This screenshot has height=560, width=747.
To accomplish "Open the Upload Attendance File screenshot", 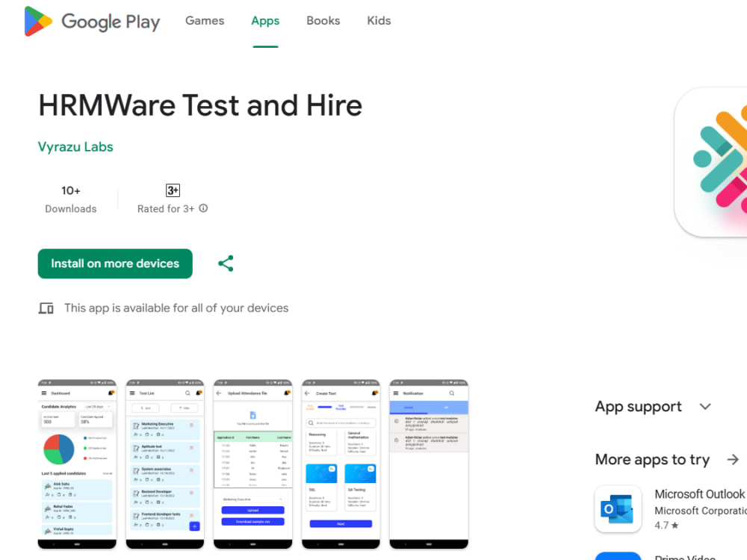I will pos(253,464).
